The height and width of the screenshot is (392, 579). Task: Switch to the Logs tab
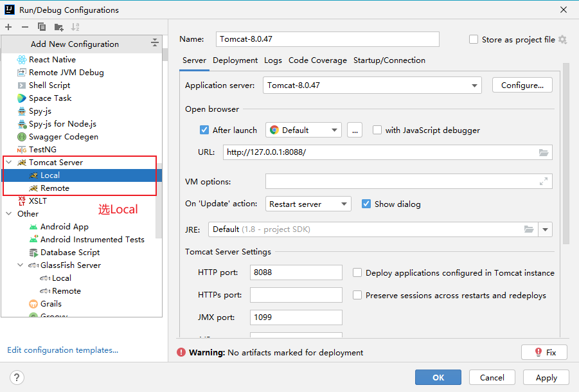273,60
